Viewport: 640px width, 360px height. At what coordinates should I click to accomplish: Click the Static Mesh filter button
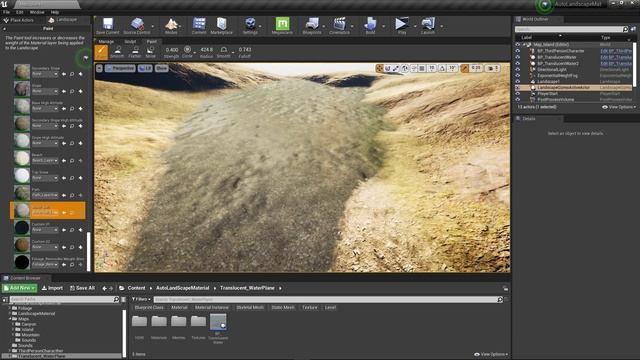[283, 307]
